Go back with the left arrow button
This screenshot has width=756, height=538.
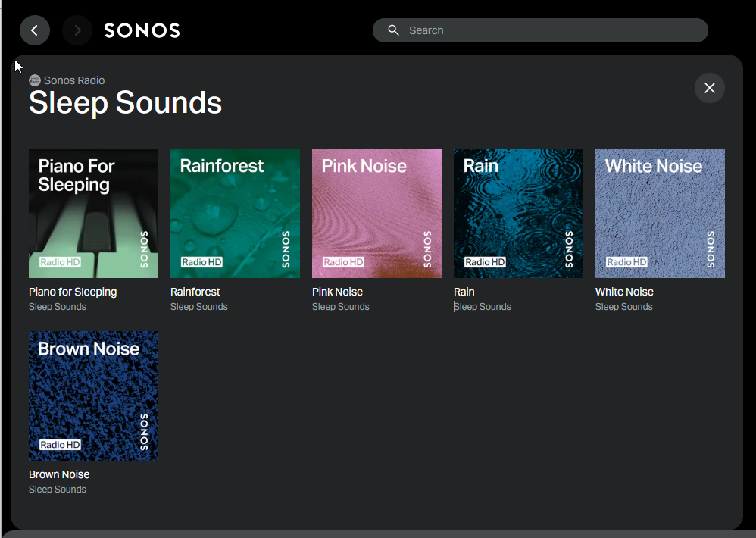(x=35, y=30)
